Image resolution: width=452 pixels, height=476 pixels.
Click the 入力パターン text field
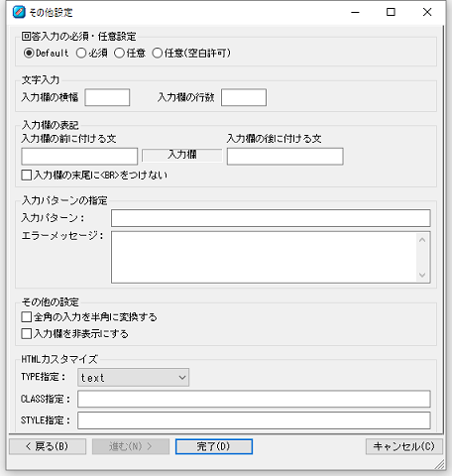(271, 218)
